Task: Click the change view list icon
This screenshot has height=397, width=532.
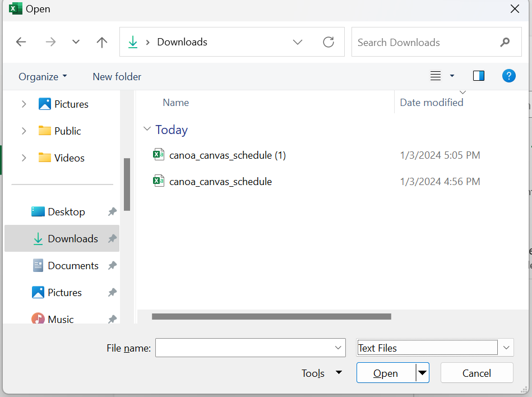Action: point(436,76)
